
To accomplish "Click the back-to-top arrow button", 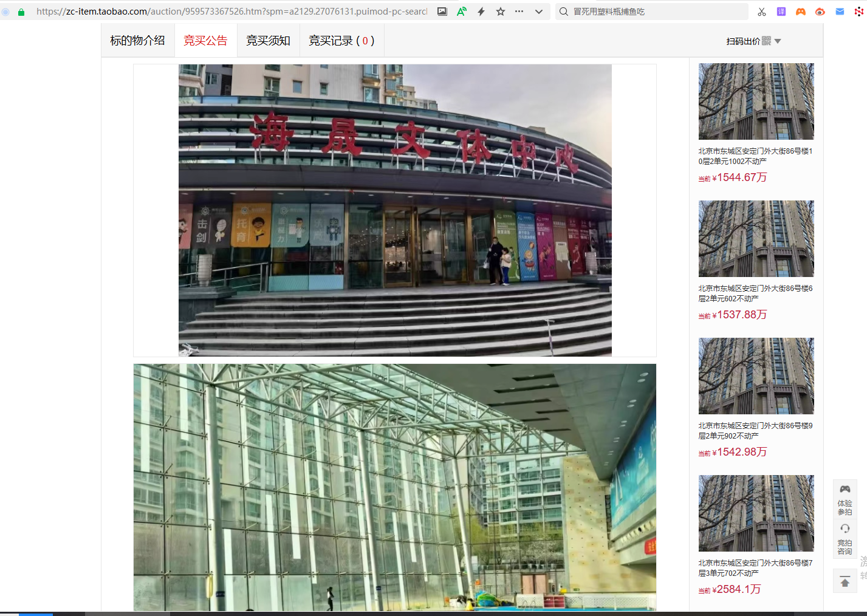I will [845, 582].
